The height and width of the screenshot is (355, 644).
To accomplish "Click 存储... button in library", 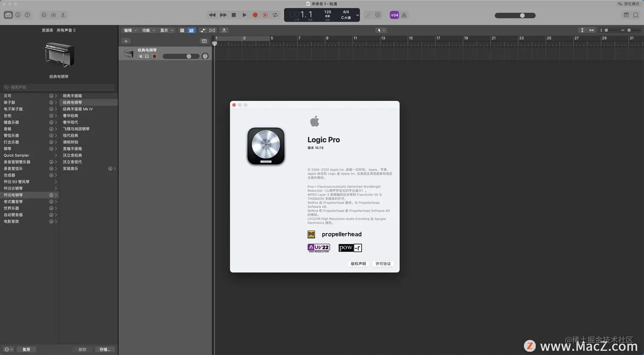I will (x=105, y=349).
